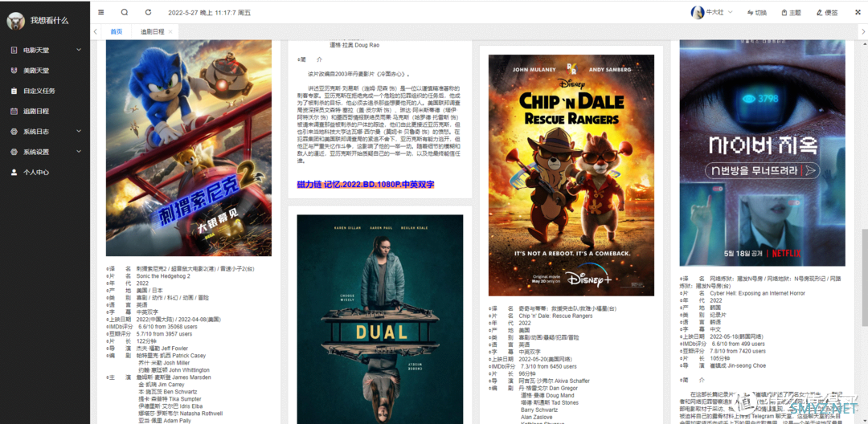Switch to the 追剧日程 tab

[x=152, y=31]
